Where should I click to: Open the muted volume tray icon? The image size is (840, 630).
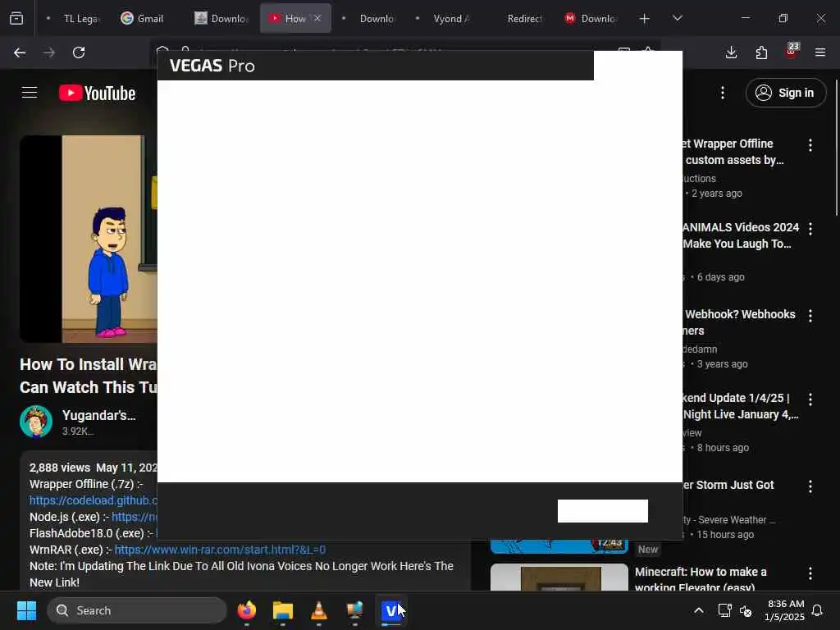point(745,610)
